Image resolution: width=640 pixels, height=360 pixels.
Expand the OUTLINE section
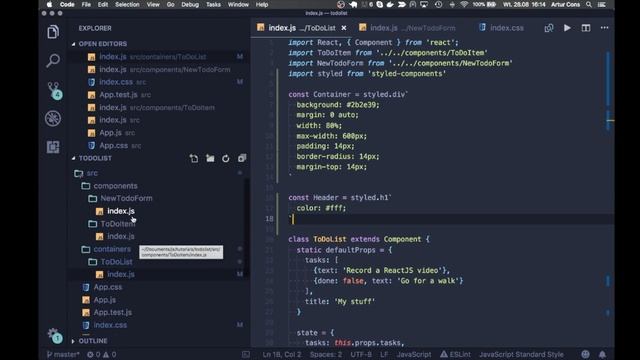coord(93,341)
